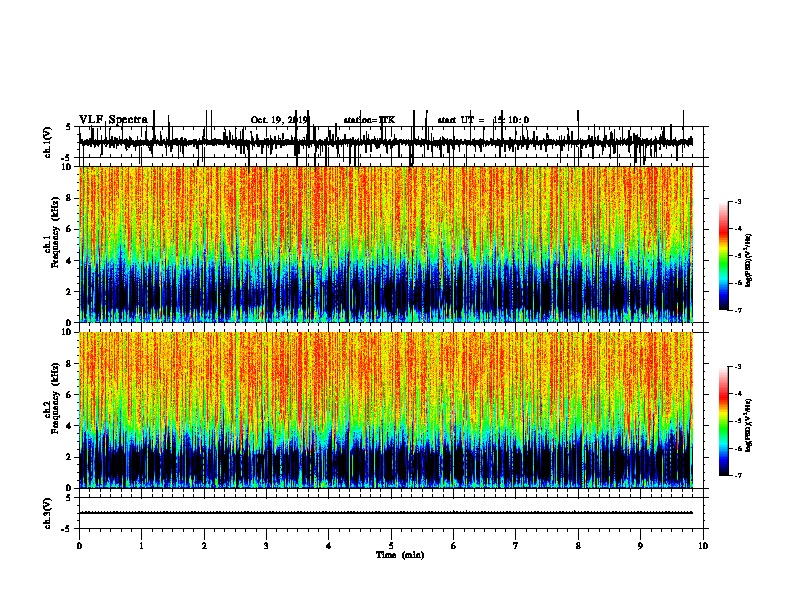Image resolution: width=792 pixels, height=612 pixels.
Task: Click the ch.1 colorbar "log(PSD)" units label
Action: 749,261
